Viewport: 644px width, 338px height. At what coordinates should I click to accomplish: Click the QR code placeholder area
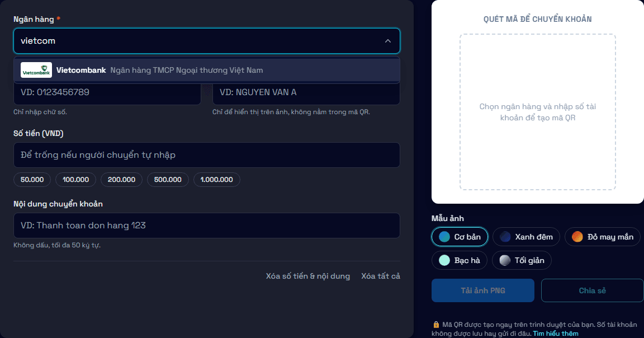click(538, 112)
